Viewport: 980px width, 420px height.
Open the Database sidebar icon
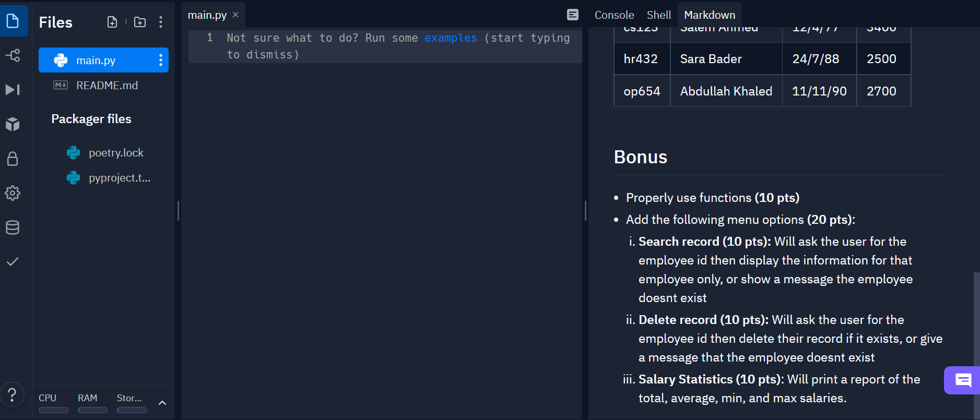point(13,227)
